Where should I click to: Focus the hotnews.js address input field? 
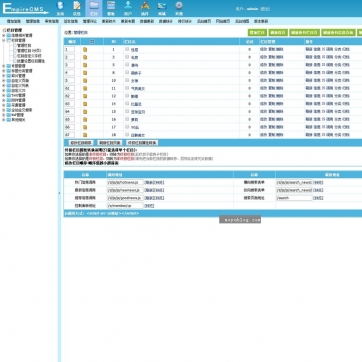click(x=125, y=182)
